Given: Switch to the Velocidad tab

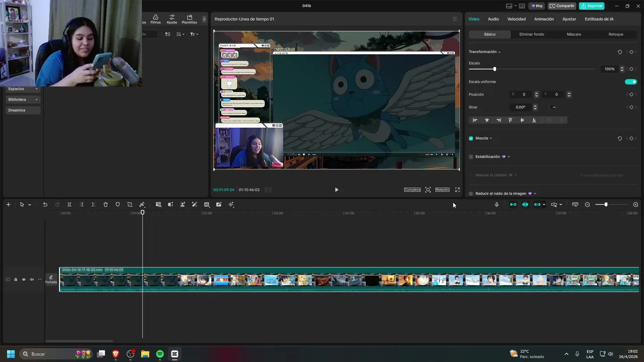Looking at the screenshot, I should point(516,19).
